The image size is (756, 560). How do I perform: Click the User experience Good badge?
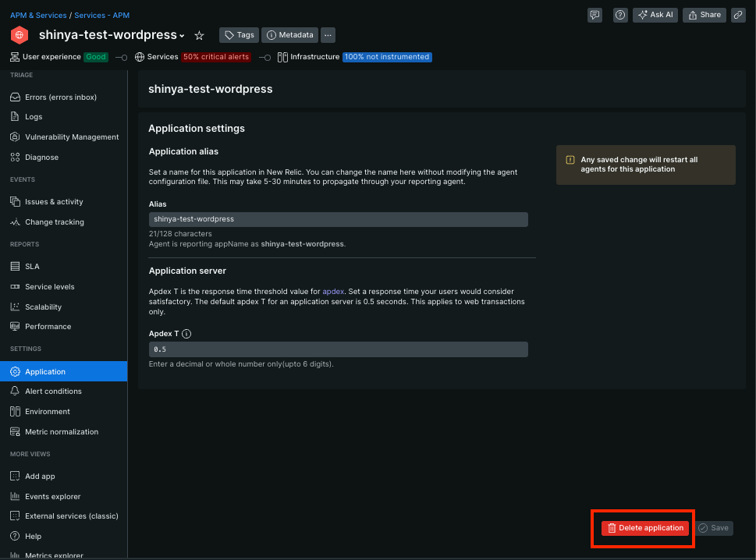[x=96, y=57]
